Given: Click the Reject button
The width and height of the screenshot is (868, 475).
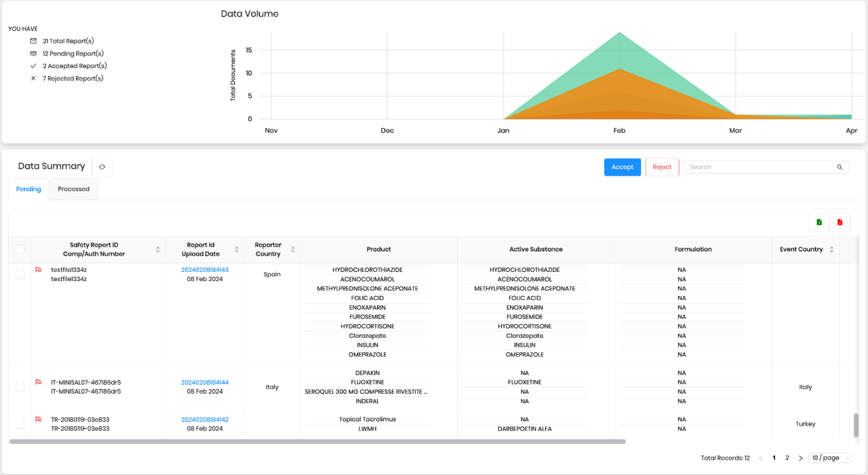Looking at the screenshot, I should click(x=662, y=167).
